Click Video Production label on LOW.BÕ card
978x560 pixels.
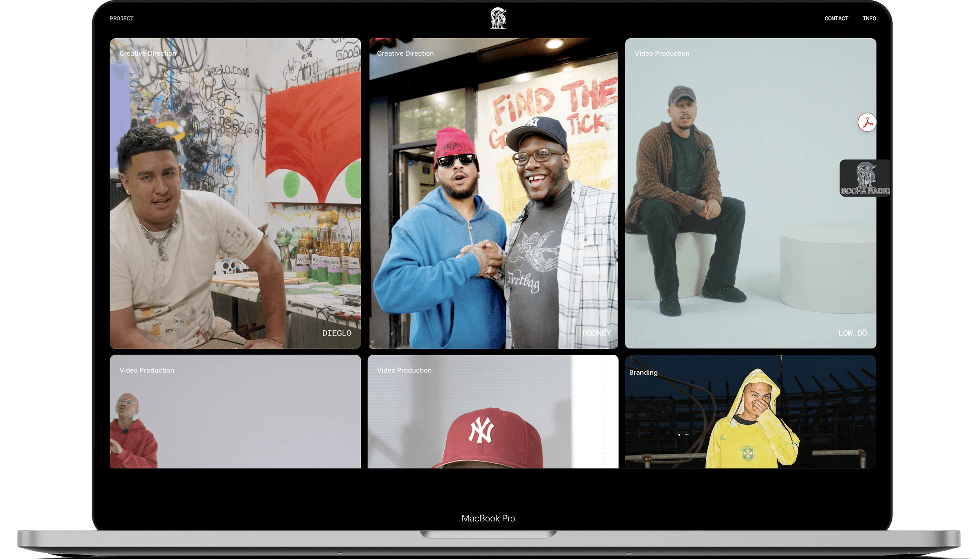click(x=662, y=53)
